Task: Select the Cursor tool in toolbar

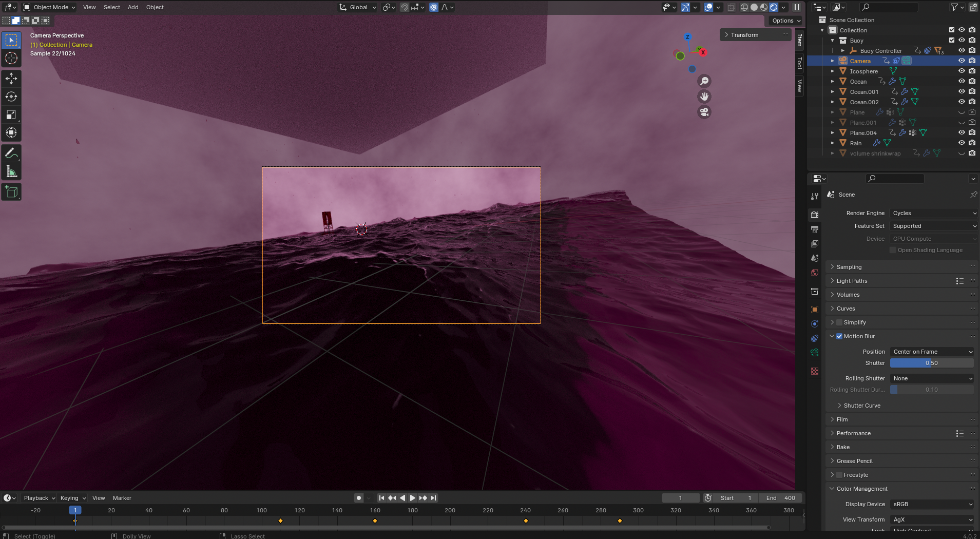Action: [x=11, y=58]
